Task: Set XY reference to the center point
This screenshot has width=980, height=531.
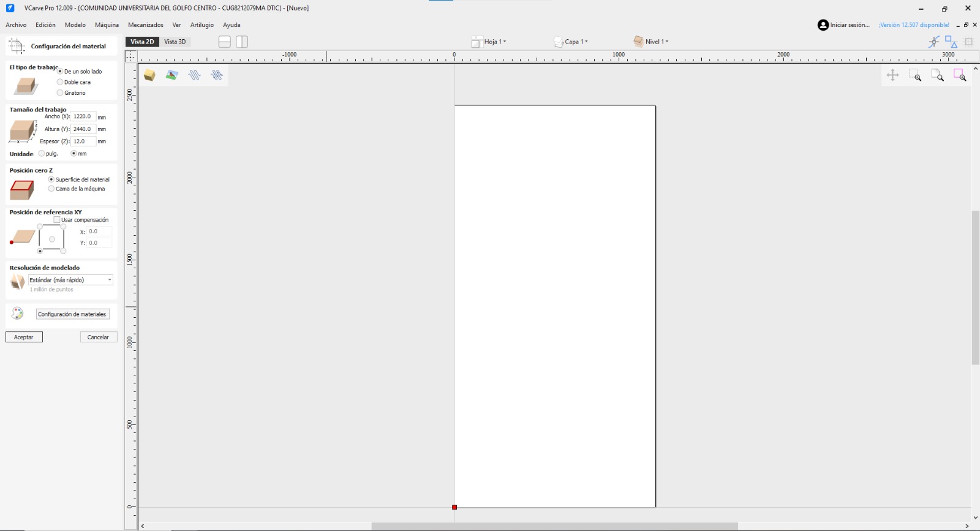Action: pos(52,239)
